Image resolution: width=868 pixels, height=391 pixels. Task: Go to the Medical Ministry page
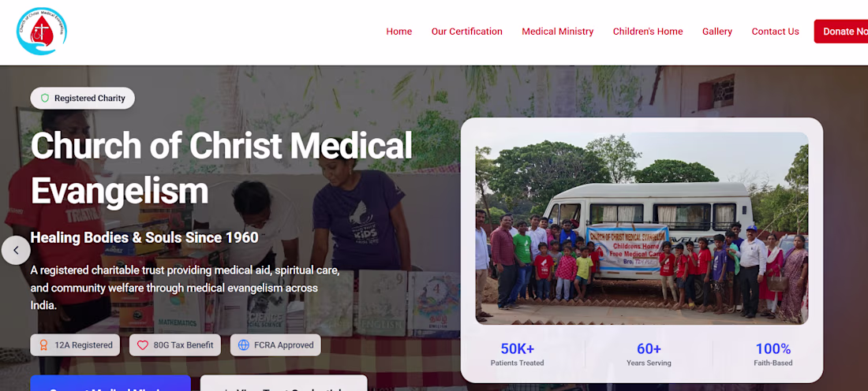coord(557,32)
